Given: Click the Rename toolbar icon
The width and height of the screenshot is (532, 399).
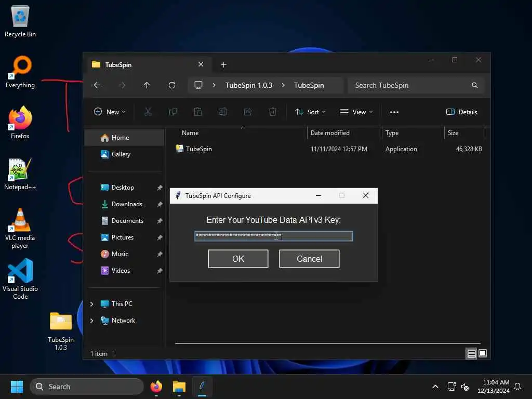Looking at the screenshot, I should [223, 112].
